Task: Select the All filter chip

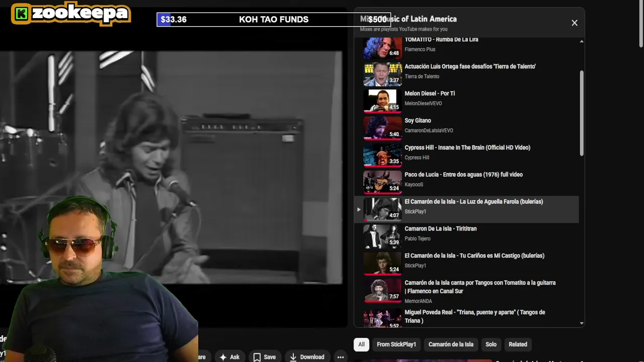Action: pos(361,344)
